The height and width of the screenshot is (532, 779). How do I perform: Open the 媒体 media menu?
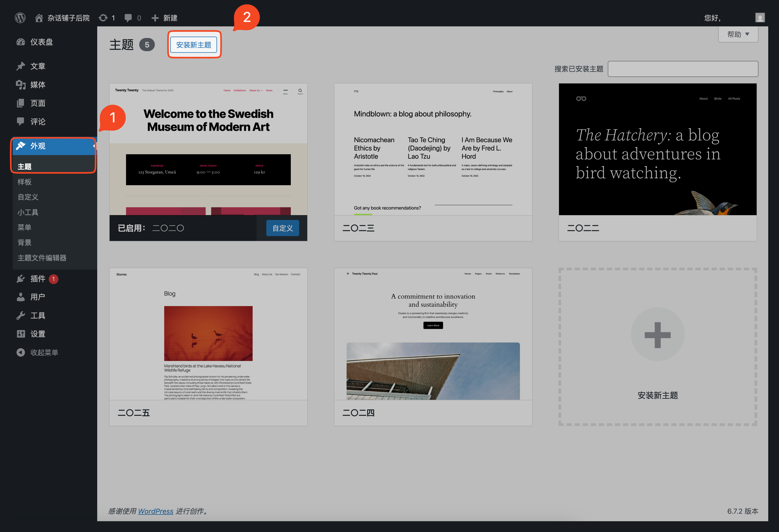pos(37,85)
